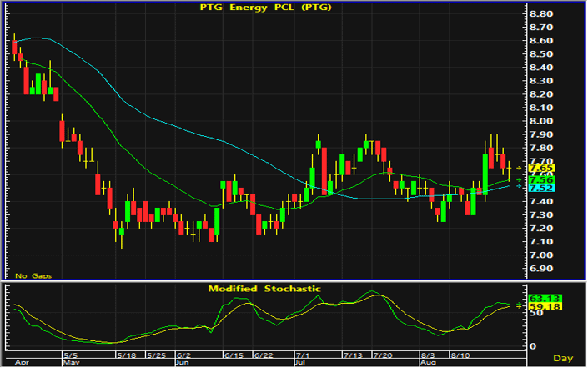Click the 6/2 date label

(183, 355)
